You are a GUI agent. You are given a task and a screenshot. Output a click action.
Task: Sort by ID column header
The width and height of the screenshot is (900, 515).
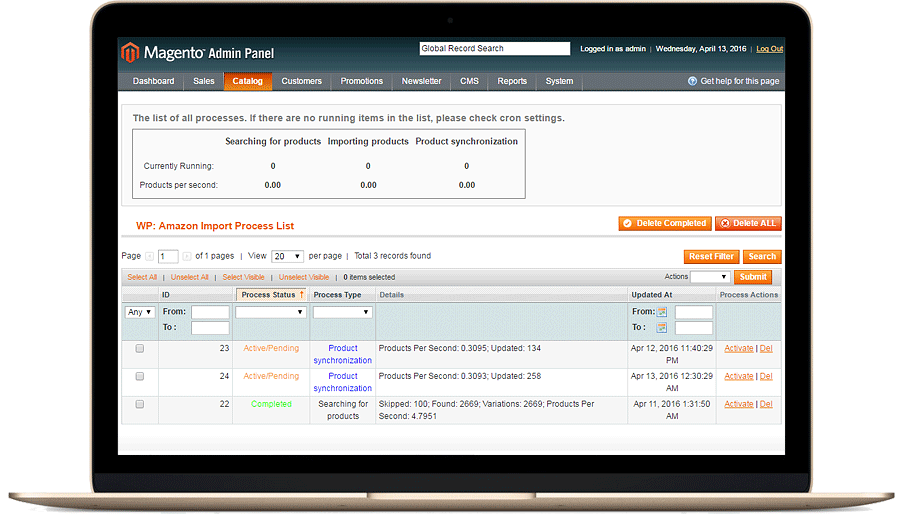166,295
